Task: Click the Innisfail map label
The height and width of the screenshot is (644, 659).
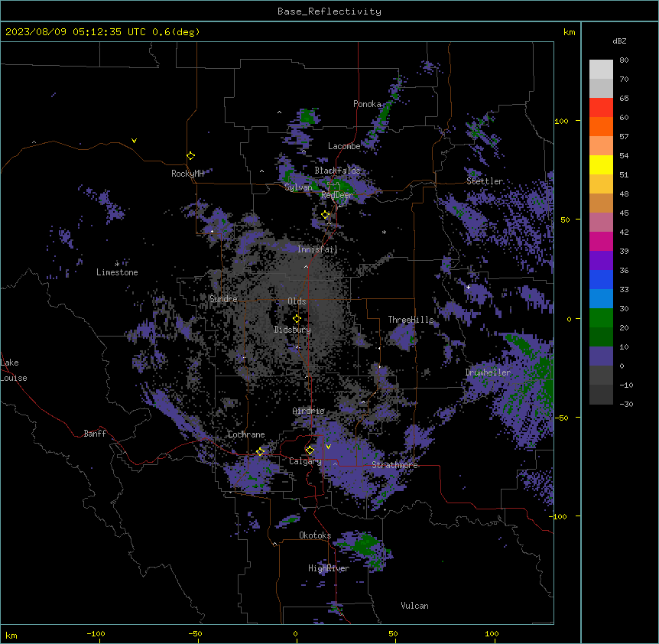Action: [x=317, y=249]
